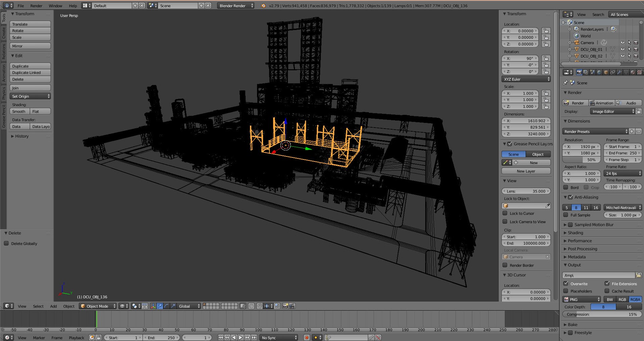Click the rotate manipulator icon

(x=166, y=306)
